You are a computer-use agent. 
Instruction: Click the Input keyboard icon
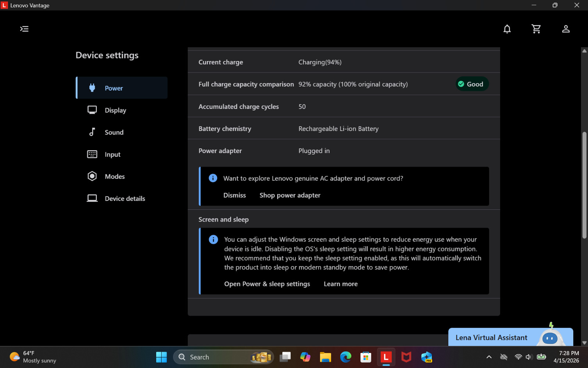(x=92, y=154)
